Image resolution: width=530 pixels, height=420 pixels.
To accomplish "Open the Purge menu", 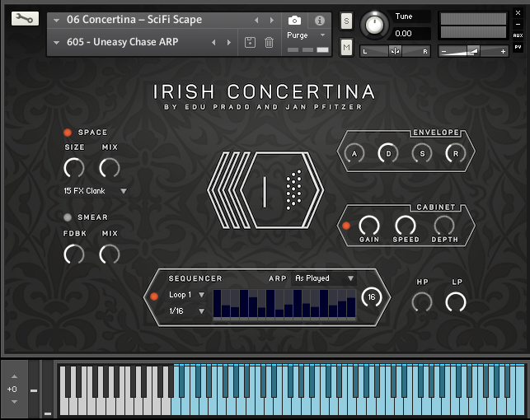I will tap(307, 35).
